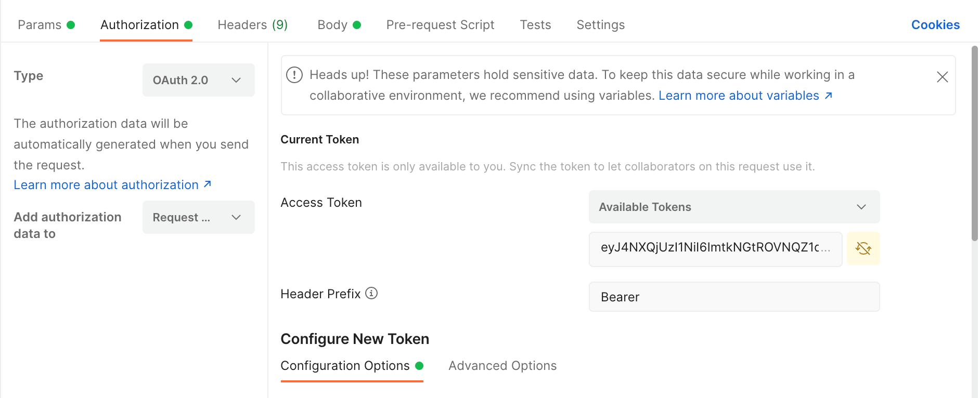
Task: Open the Add authorization data to dropdown
Action: point(198,217)
